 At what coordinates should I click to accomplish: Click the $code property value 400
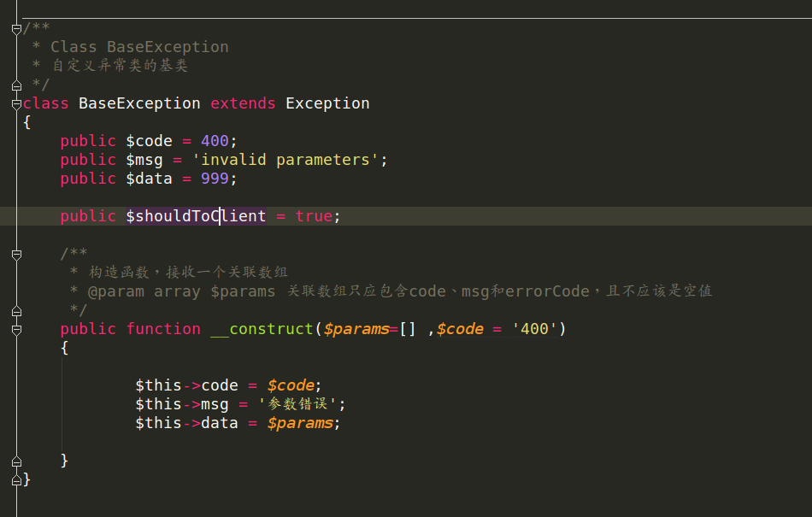pos(215,141)
